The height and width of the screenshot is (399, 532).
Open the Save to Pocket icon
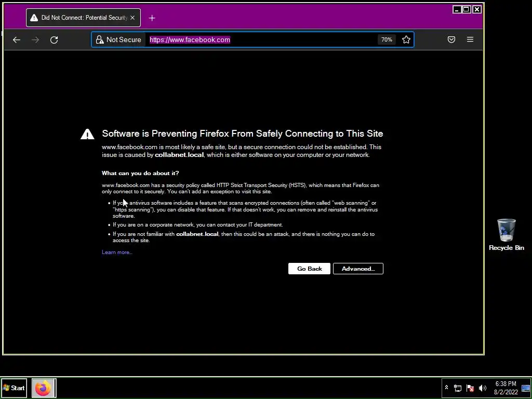point(451,39)
